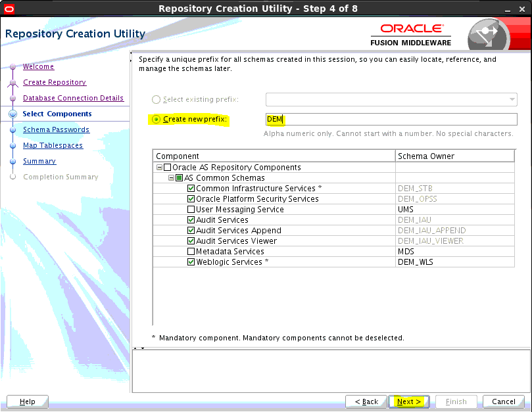Choose the 'Select existing prefix' radio option
532x412 pixels.
click(x=156, y=99)
